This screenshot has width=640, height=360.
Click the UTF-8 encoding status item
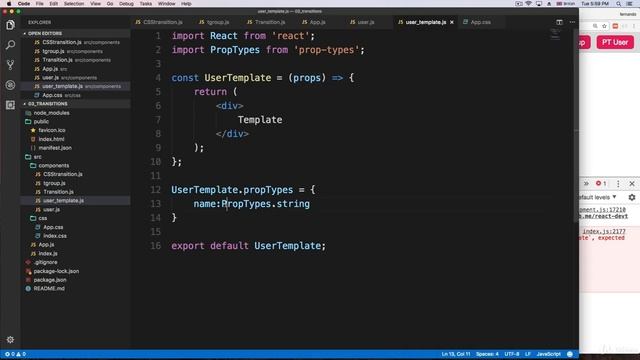click(x=512, y=354)
